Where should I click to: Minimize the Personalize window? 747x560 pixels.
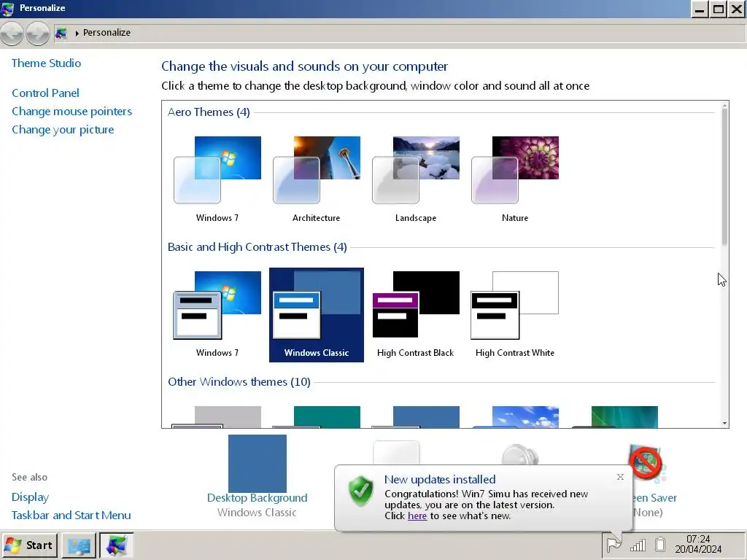pos(700,9)
